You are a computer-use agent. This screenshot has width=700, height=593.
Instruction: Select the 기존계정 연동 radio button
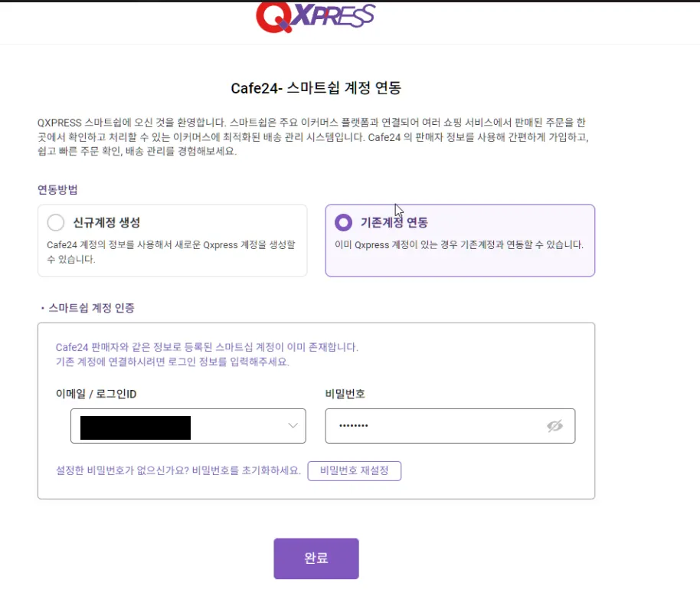(x=343, y=222)
